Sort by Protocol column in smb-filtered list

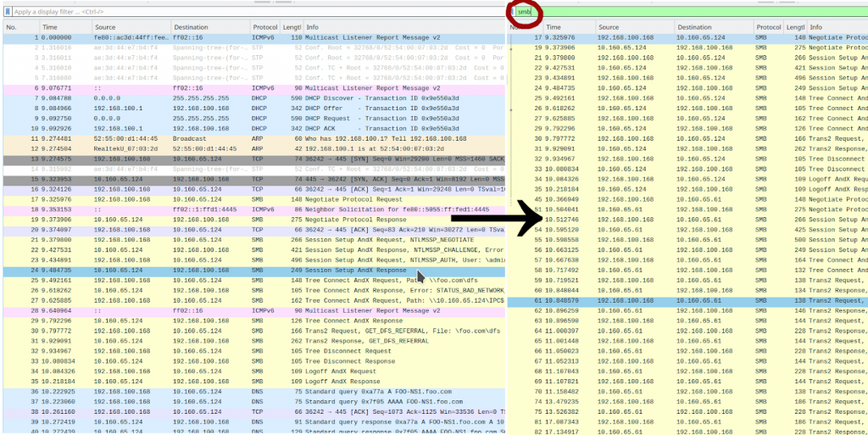(x=768, y=27)
